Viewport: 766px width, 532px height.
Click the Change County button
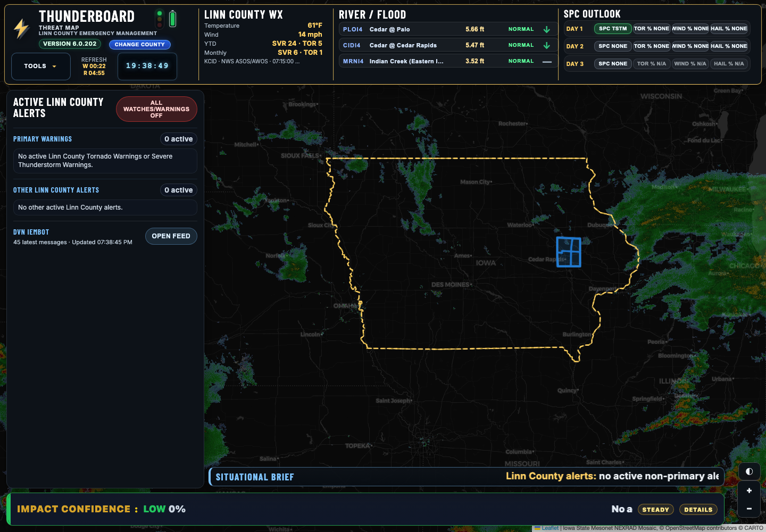click(x=140, y=45)
